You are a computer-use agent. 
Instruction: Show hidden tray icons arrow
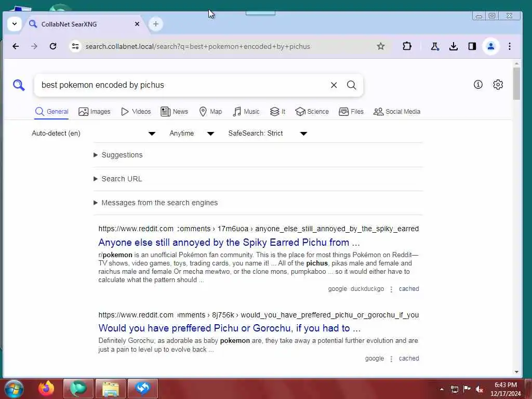[x=442, y=389]
